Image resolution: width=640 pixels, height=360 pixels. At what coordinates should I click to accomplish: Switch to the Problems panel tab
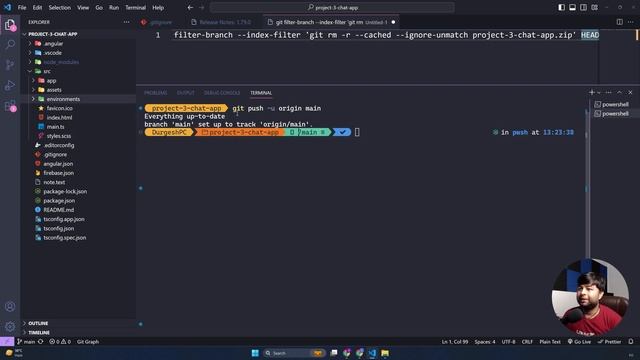[156, 93]
